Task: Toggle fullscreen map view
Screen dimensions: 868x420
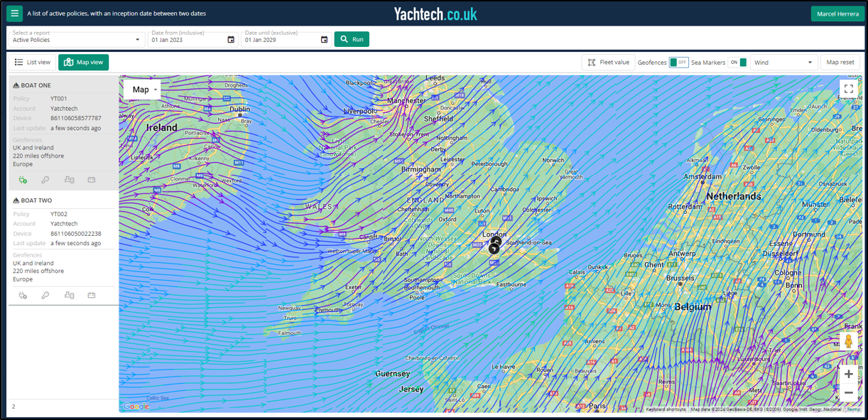Action: (848, 89)
